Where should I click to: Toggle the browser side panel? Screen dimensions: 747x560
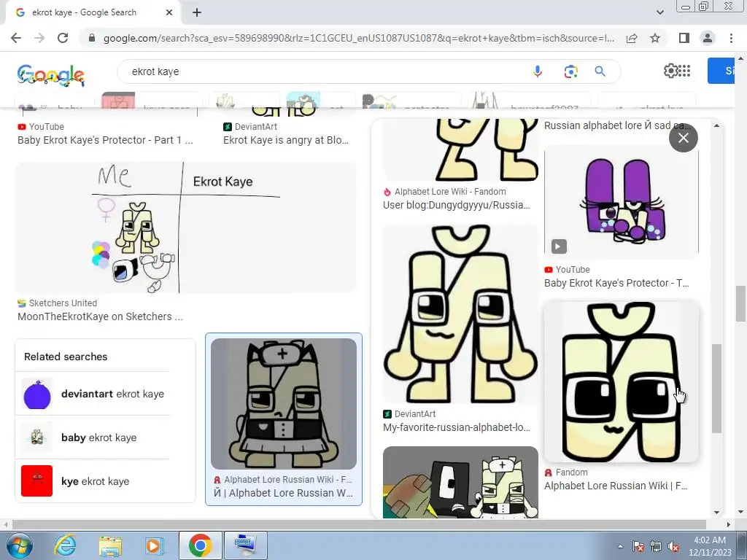click(x=684, y=38)
